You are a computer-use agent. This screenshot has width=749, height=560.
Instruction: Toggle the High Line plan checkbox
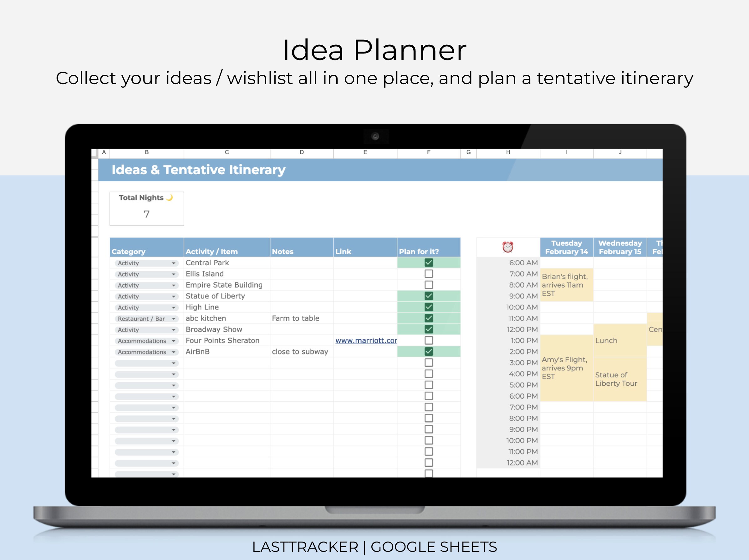click(429, 307)
